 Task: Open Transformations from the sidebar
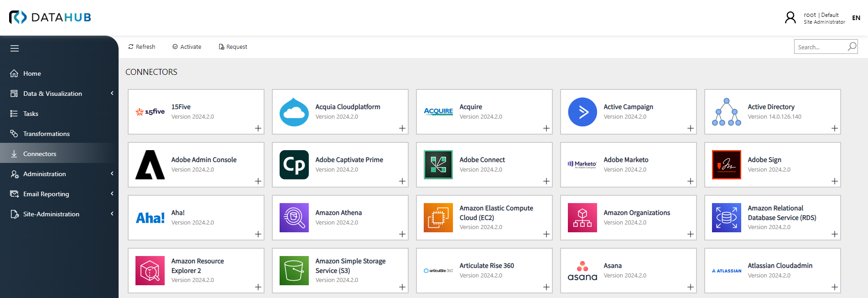click(46, 134)
